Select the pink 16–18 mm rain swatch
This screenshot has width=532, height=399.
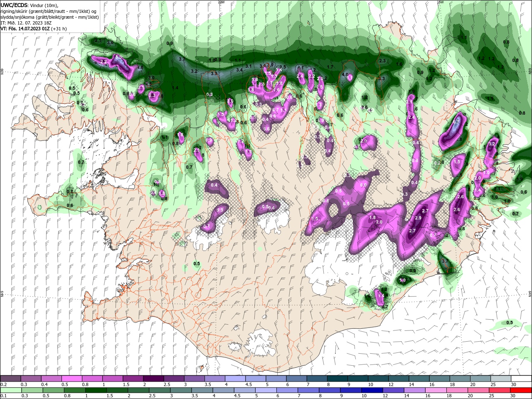tap(436, 390)
